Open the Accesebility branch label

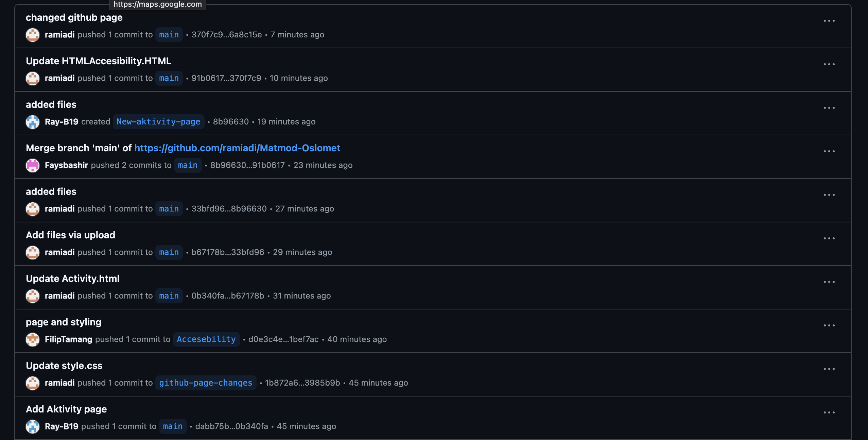tap(206, 339)
